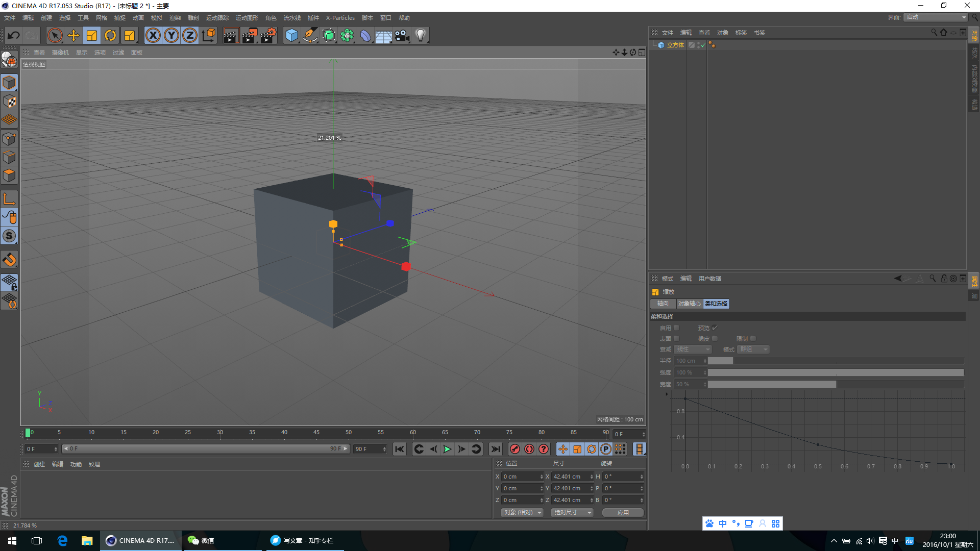
Task: Activate the Rotate tool
Action: 110,35
